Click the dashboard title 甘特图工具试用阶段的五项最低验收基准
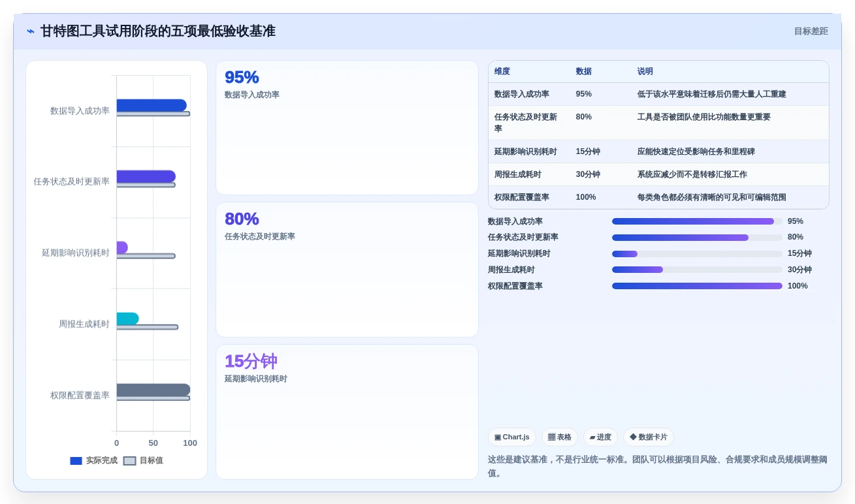 158,31
